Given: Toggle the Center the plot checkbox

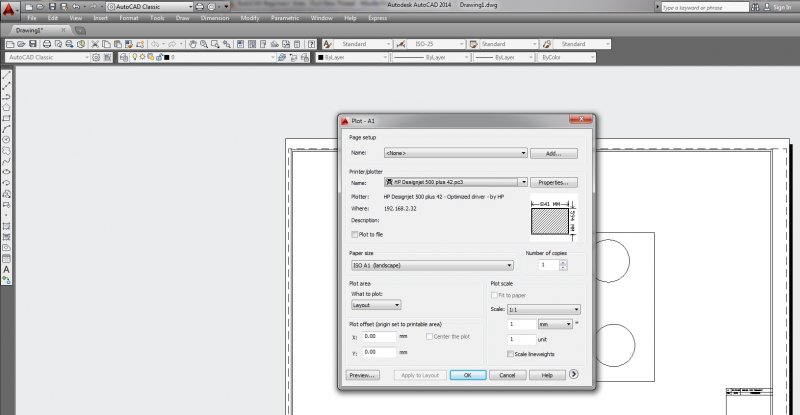Looking at the screenshot, I should coord(429,336).
